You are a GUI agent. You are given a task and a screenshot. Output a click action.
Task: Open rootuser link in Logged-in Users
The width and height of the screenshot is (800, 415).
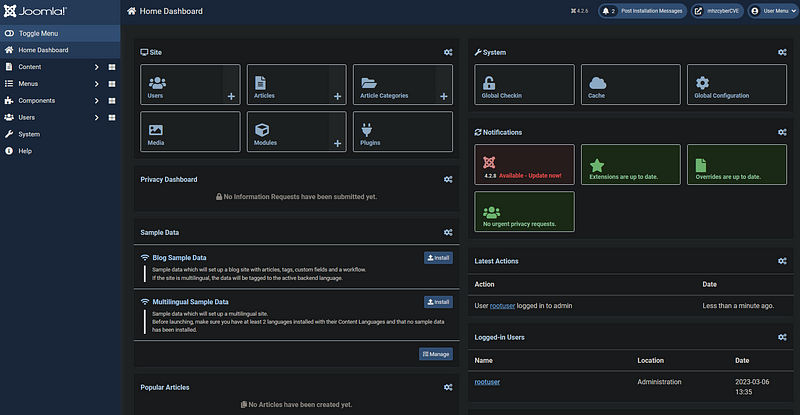(489, 382)
